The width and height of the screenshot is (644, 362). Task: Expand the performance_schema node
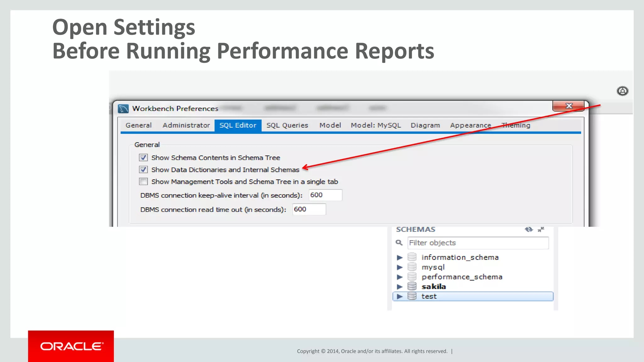pos(400,277)
